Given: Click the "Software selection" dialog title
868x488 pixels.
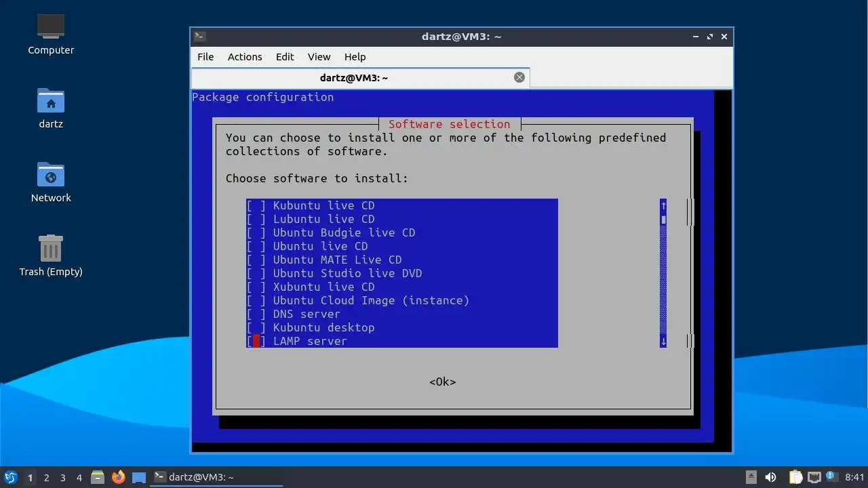Looking at the screenshot, I should click(450, 124).
